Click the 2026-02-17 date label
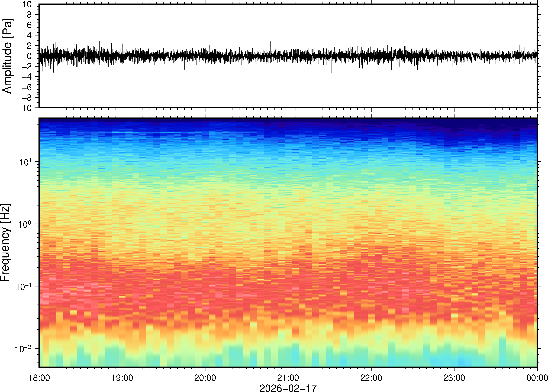Screen dimensions: 548x392 click(x=288, y=388)
